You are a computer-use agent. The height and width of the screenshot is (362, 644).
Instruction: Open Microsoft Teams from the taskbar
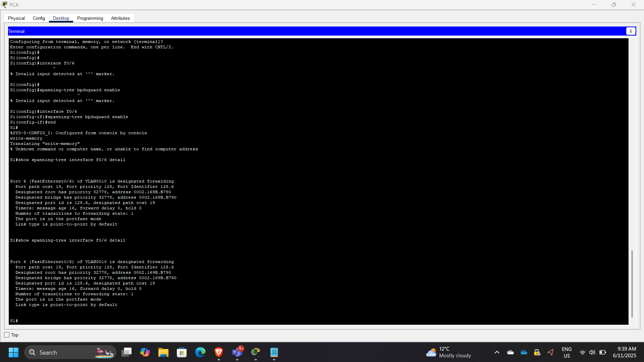(x=237, y=352)
